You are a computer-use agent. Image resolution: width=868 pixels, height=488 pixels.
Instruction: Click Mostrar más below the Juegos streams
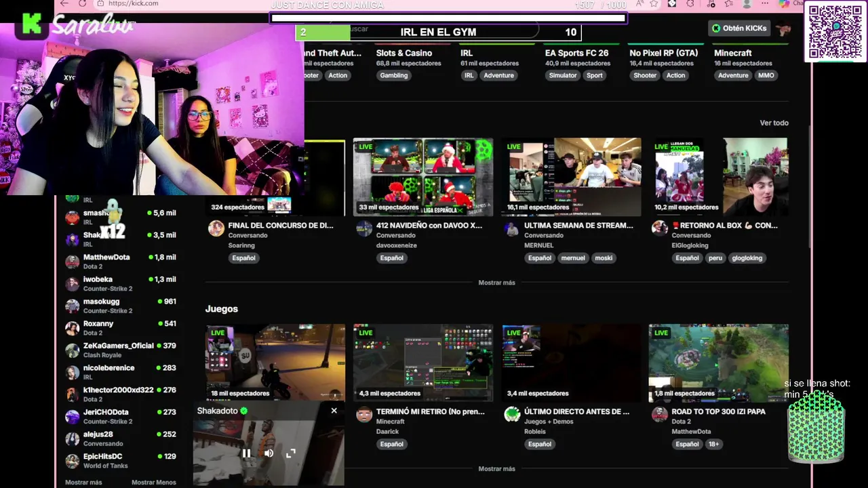tap(497, 468)
